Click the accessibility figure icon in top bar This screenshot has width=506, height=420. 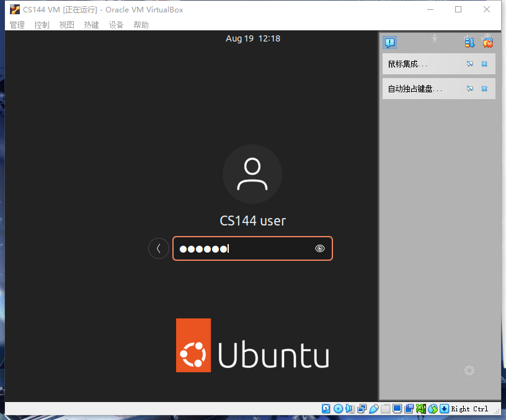click(x=435, y=38)
